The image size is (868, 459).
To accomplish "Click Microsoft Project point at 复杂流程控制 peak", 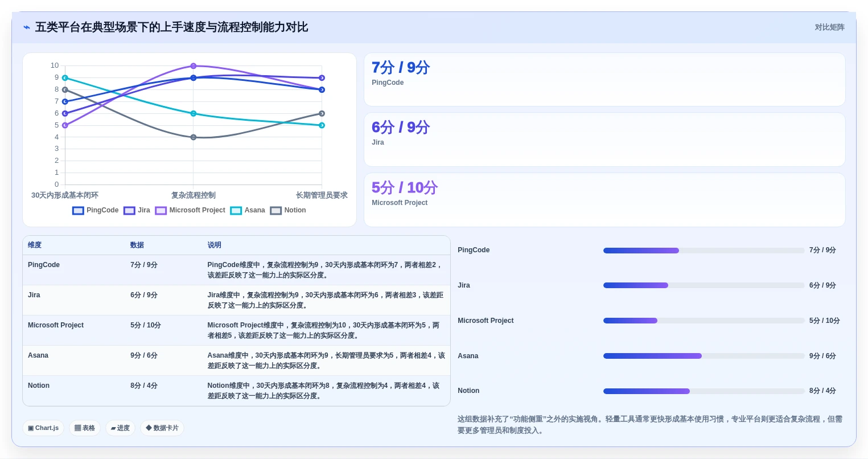I will click(x=194, y=66).
